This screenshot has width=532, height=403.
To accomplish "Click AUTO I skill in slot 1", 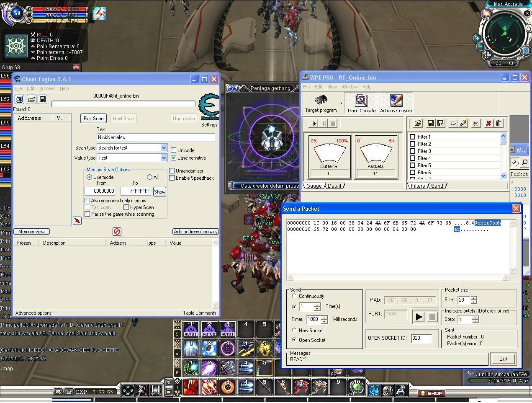I will click(191, 329).
